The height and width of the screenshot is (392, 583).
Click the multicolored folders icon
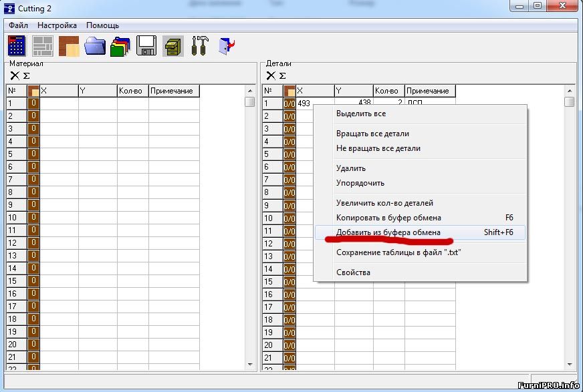coord(120,46)
